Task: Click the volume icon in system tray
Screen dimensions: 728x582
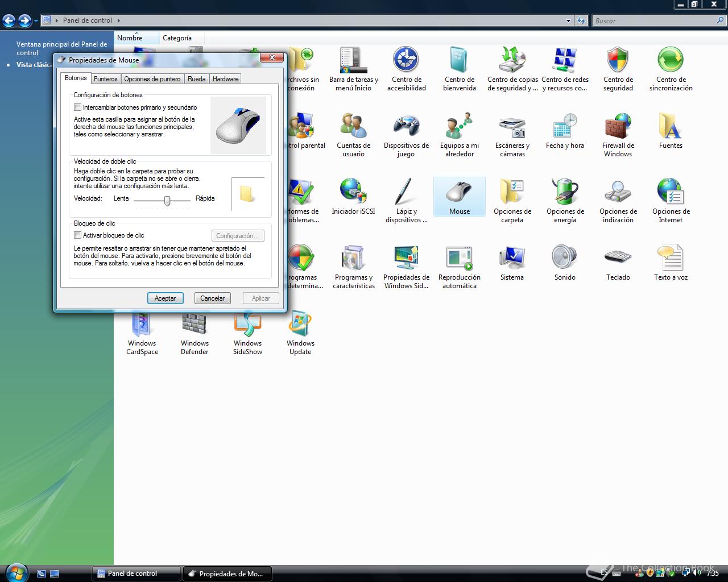Action: point(697,573)
